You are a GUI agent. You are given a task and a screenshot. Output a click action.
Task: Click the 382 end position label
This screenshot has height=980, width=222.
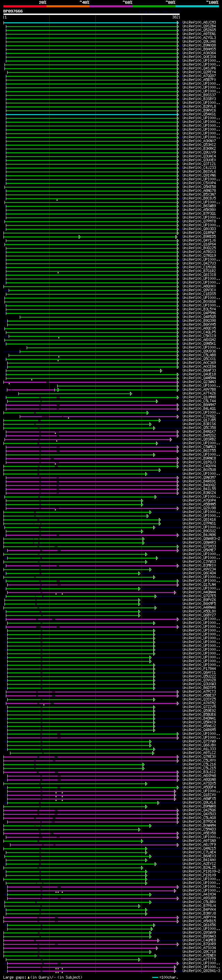pos(175,17)
